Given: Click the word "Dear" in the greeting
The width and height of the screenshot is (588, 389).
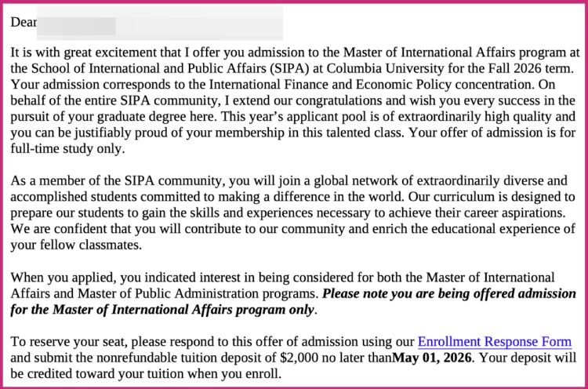Looking at the screenshot, I should 24,23.
